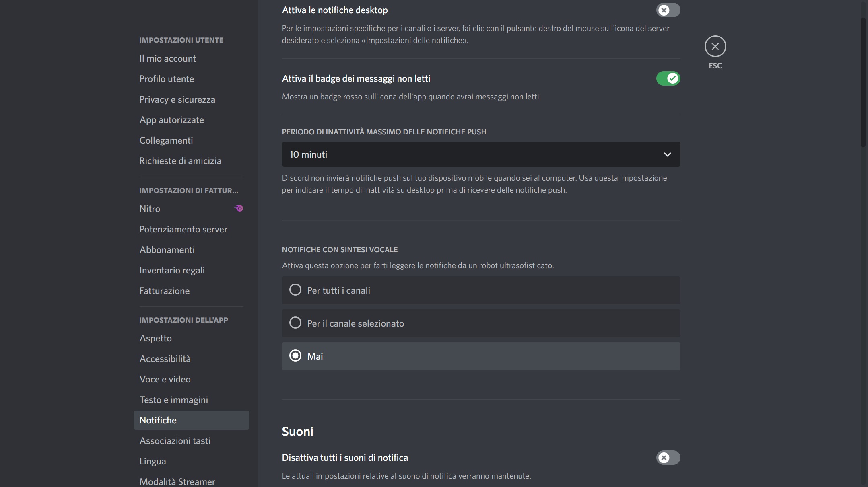Enable 'Disattiva tutti i suoni di notifica'
Viewport: 868px width, 487px height.
(668, 458)
